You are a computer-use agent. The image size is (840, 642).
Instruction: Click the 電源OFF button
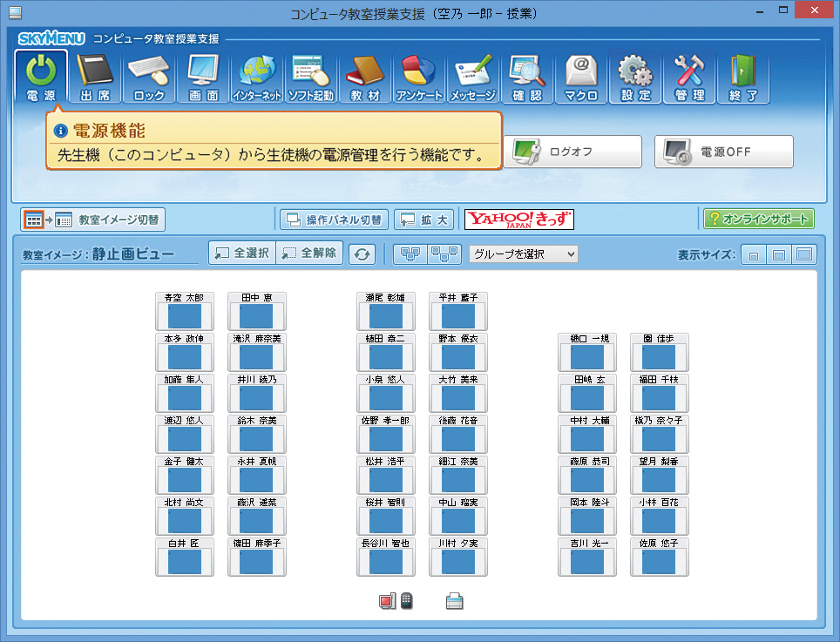click(x=724, y=152)
